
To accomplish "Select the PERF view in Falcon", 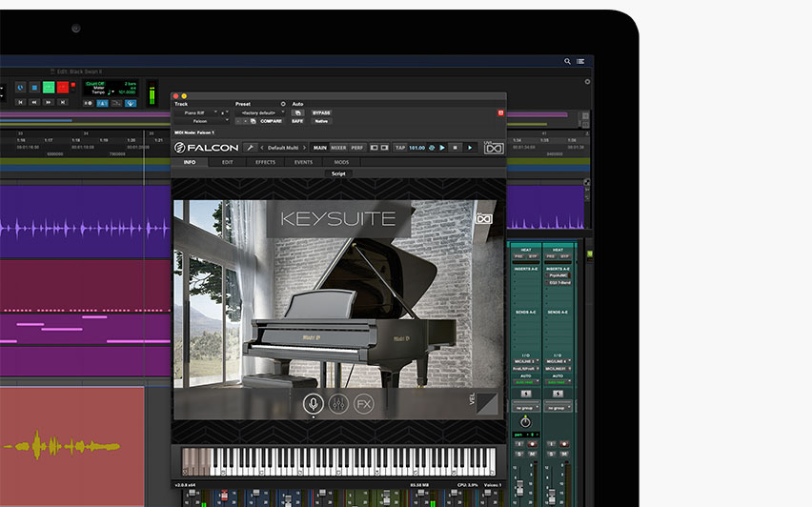I will point(357,148).
